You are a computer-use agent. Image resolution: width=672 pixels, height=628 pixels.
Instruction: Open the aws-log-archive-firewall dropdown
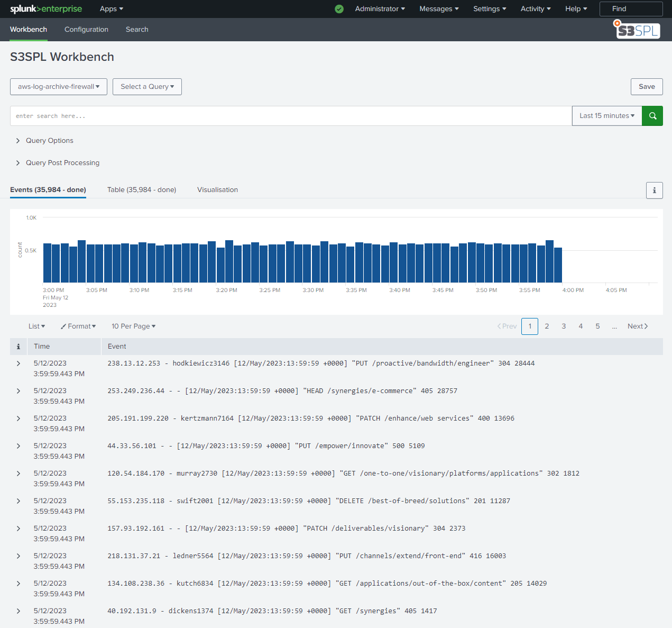coord(58,86)
